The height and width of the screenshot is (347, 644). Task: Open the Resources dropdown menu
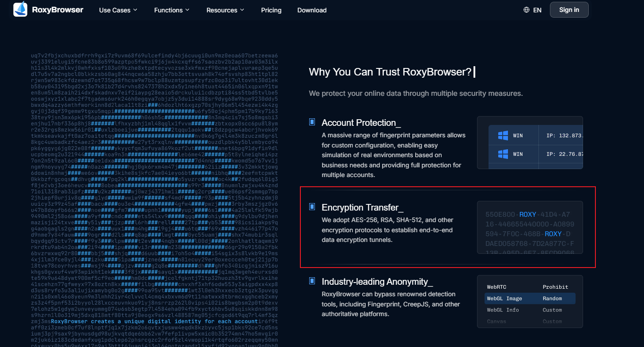[225, 10]
